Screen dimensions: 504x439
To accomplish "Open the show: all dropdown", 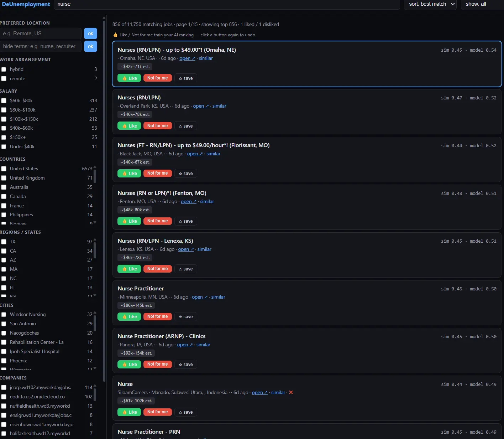I will [x=482, y=4].
